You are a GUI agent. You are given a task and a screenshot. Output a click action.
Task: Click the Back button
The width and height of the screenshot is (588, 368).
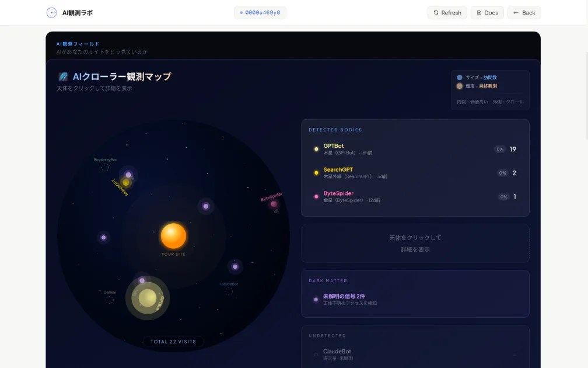tap(524, 12)
